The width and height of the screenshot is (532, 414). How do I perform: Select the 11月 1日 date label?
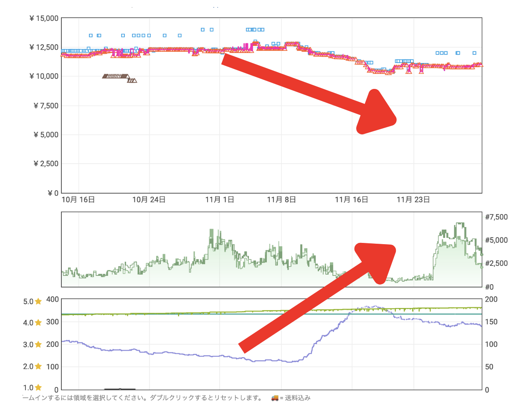[x=220, y=200]
